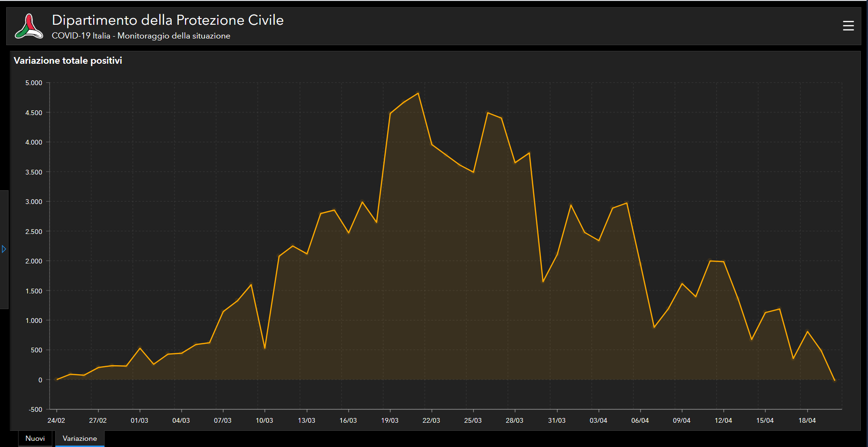Click the 2.500 y-axis label
Image resolution: width=868 pixels, height=447 pixels.
34,232
